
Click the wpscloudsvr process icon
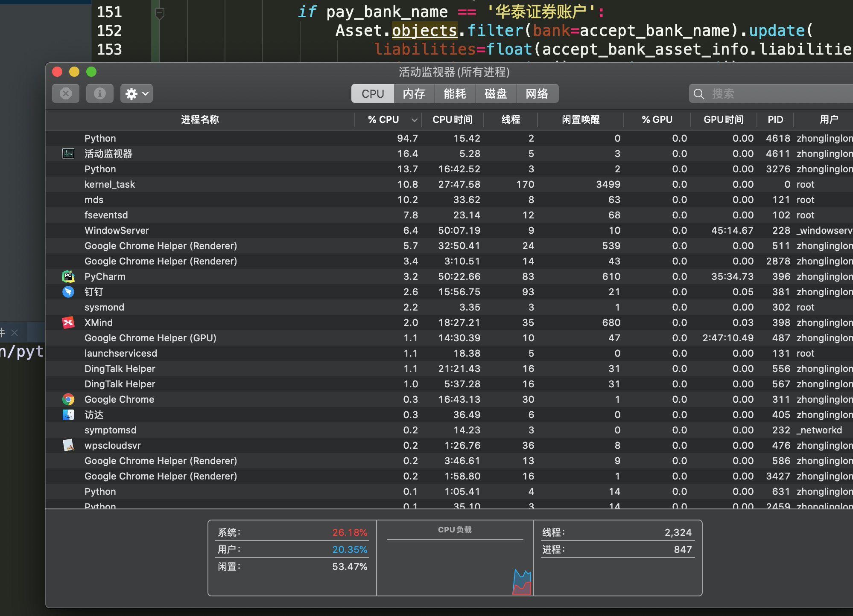click(68, 445)
